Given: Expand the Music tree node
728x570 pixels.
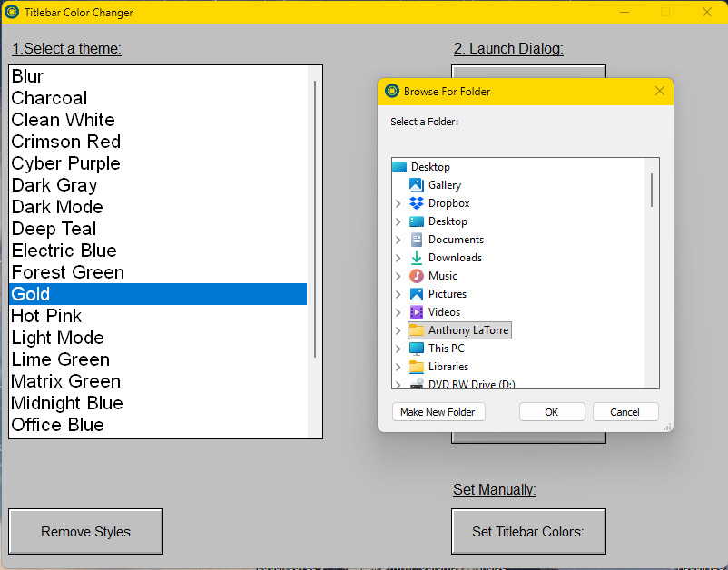Looking at the screenshot, I should click(398, 276).
